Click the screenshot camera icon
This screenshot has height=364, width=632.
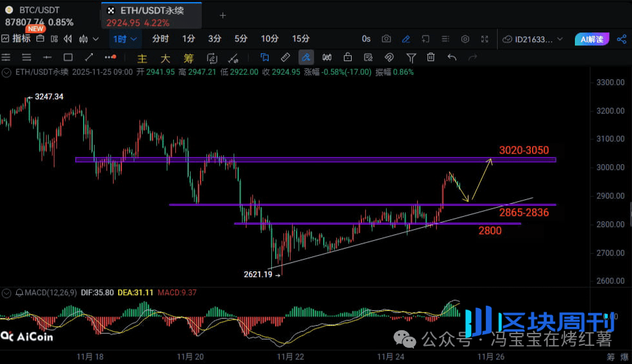pyautogui.click(x=386, y=39)
